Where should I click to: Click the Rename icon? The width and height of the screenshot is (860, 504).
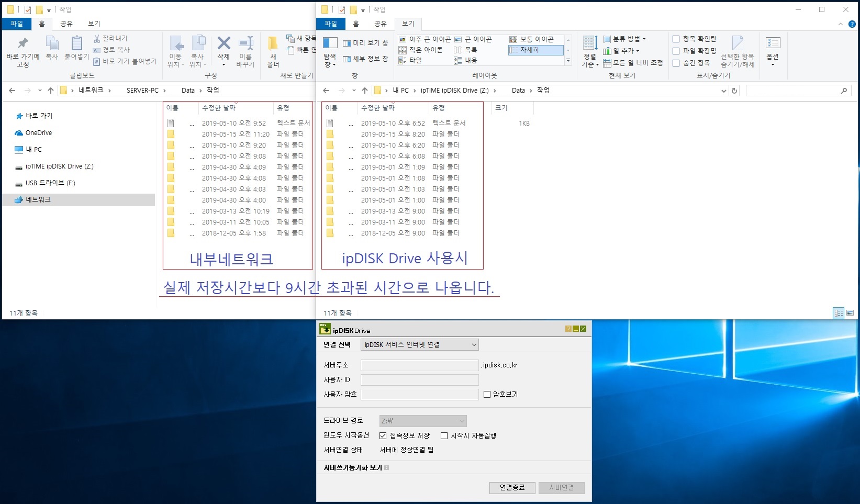pos(245,43)
